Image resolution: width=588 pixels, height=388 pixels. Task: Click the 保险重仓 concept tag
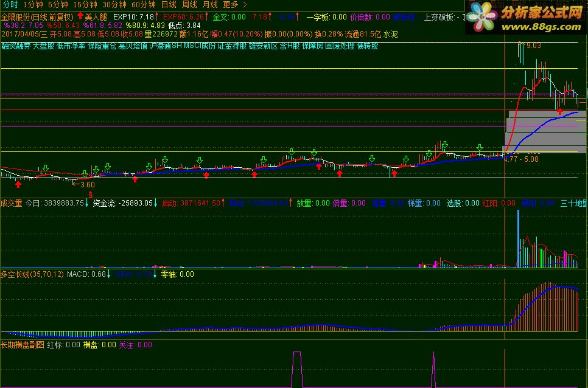[x=102, y=46]
